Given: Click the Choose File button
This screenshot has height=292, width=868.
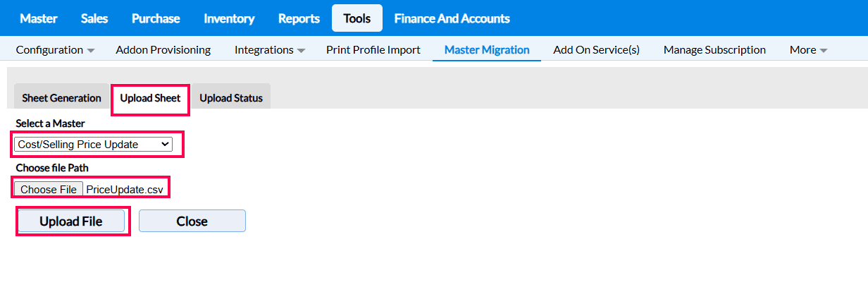Looking at the screenshot, I should pos(49,189).
